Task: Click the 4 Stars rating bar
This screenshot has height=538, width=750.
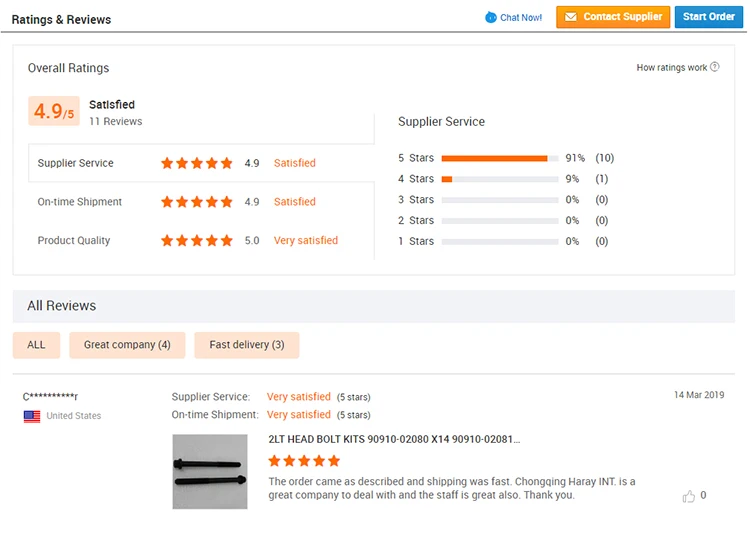Action: coord(499,179)
